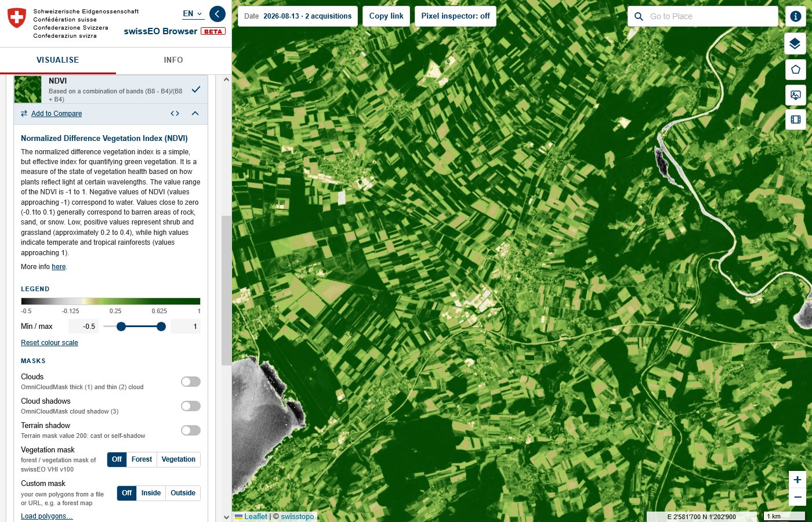The width and height of the screenshot is (812, 522).
Task: Switch to the VISUALISE tab
Action: pos(58,60)
